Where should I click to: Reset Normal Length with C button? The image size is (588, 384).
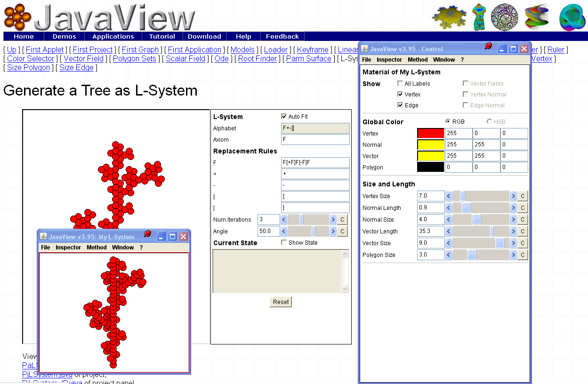[523, 208]
